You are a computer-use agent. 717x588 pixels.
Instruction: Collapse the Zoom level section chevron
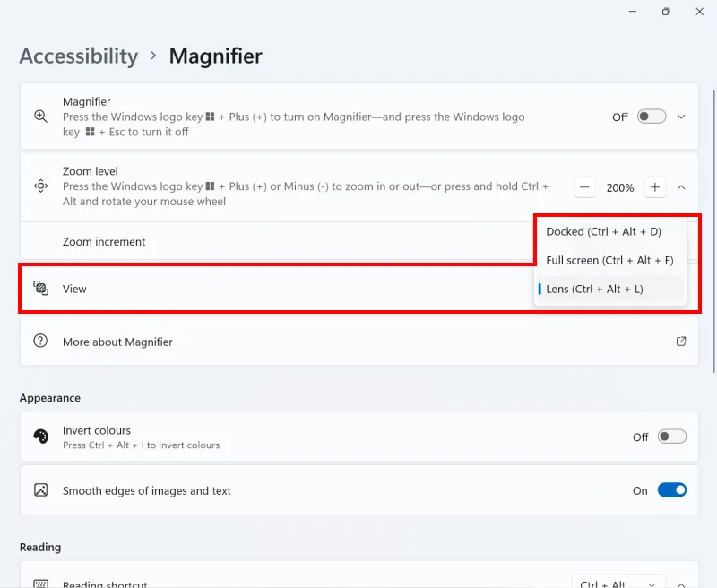(681, 187)
